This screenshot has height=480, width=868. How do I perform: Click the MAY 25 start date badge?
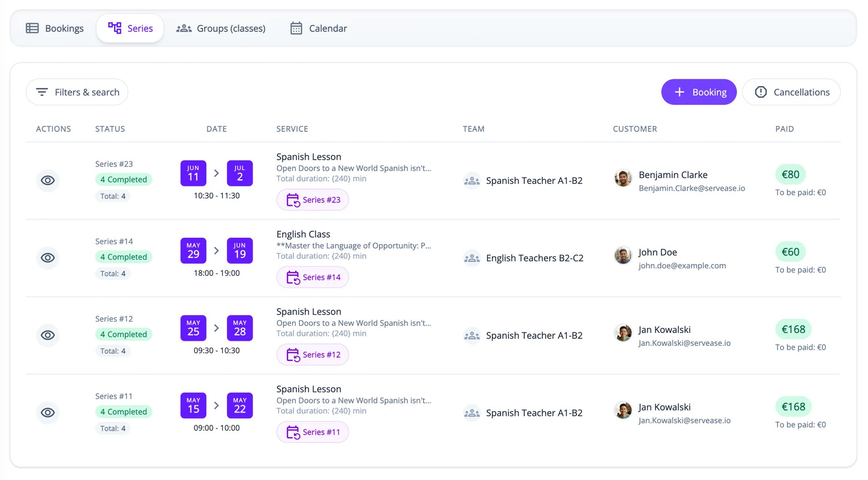pos(193,328)
